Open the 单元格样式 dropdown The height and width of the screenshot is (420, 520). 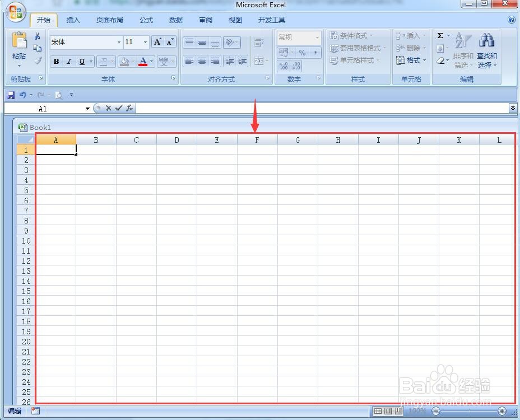click(355, 60)
